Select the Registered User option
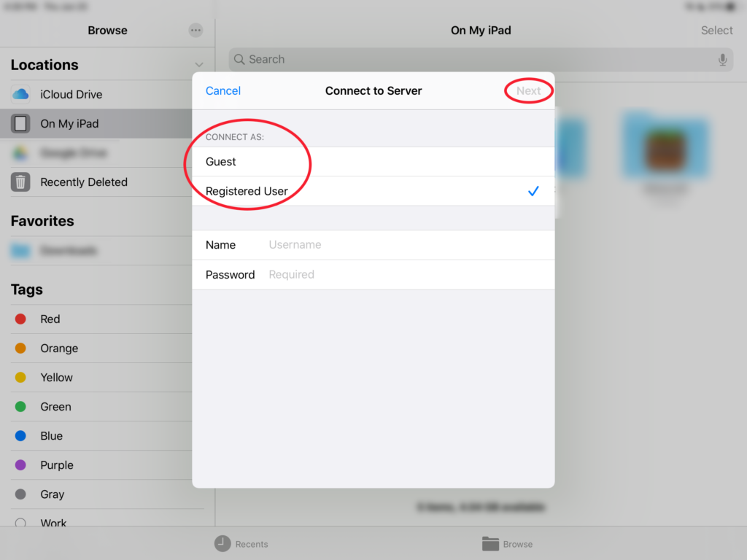The width and height of the screenshot is (747, 560). click(x=373, y=191)
